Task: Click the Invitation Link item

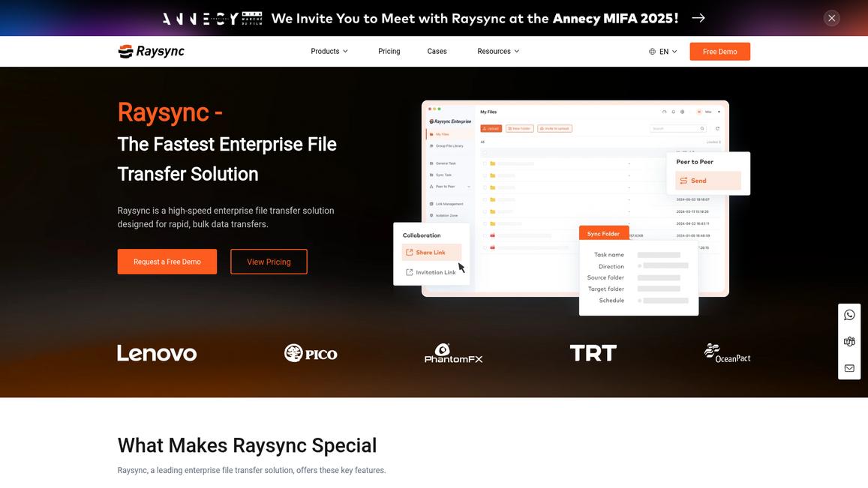Action: [431, 272]
